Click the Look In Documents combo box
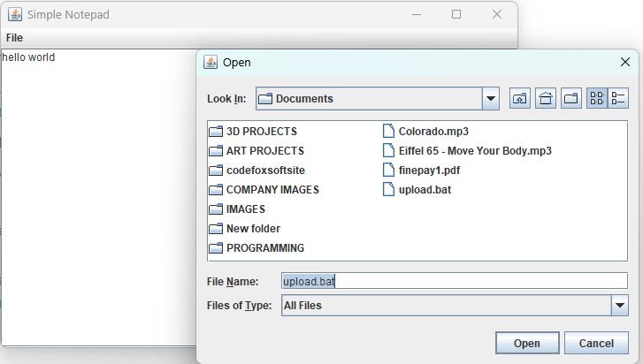 tap(378, 99)
